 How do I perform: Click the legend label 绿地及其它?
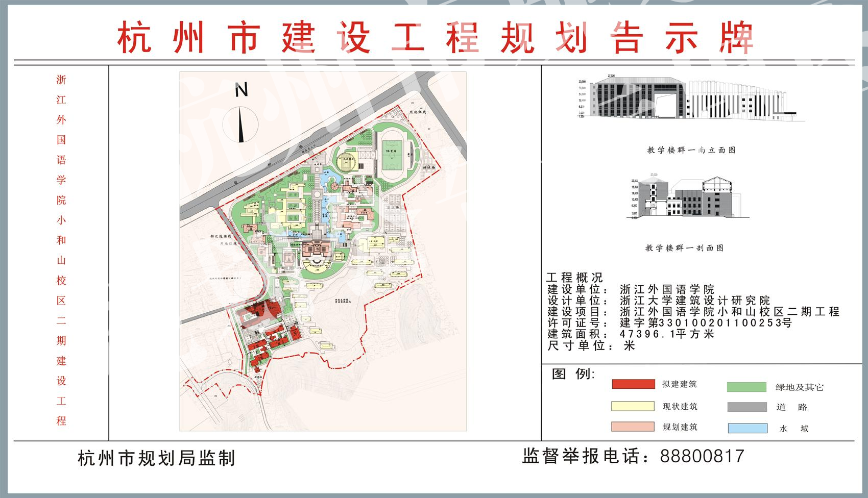click(x=800, y=387)
